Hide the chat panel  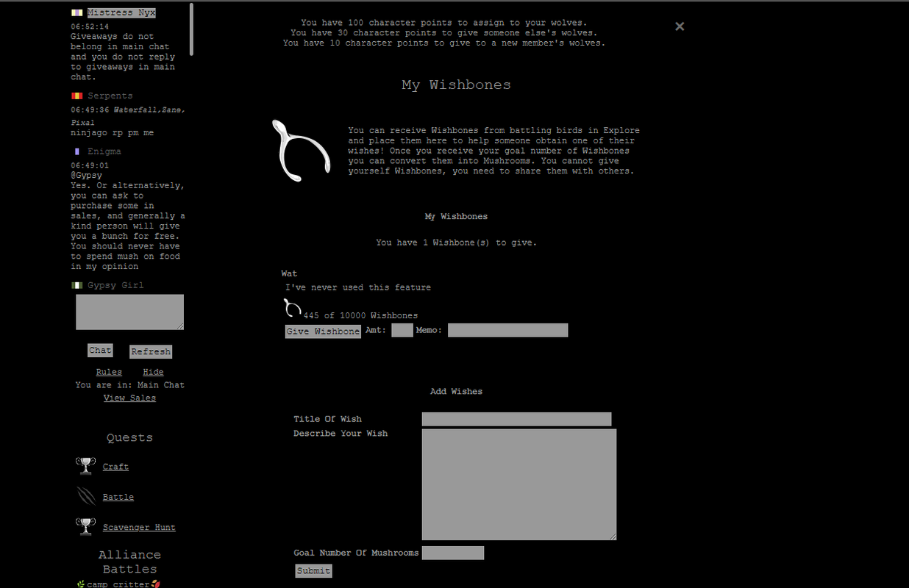153,372
